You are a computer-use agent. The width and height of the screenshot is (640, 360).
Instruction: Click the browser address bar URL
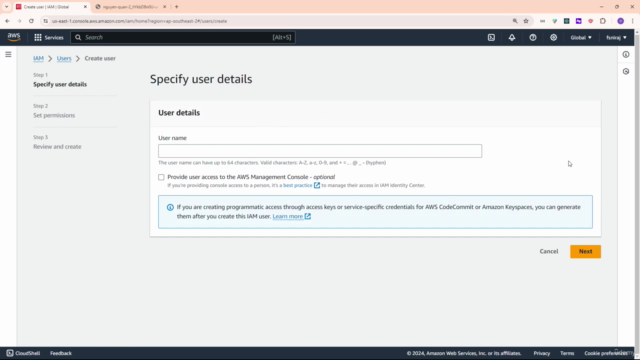click(140, 21)
